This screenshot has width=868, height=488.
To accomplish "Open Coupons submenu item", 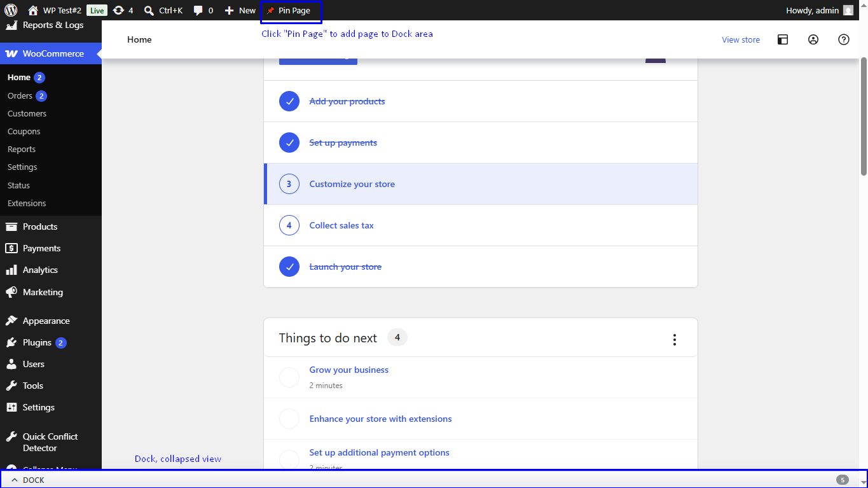I will click(x=24, y=131).
